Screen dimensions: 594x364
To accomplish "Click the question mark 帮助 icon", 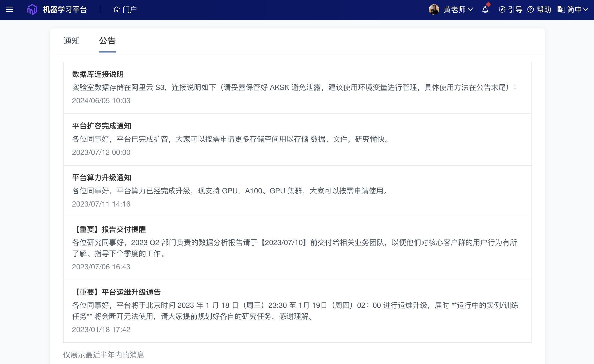I will click(x=531, y=10).
